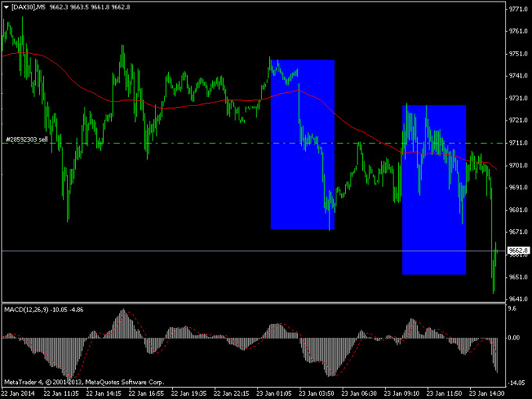The width and height of the screenshot is (532, 399).
Task: Click the 22 Jan 2014 date label
Action: (19, 393)
